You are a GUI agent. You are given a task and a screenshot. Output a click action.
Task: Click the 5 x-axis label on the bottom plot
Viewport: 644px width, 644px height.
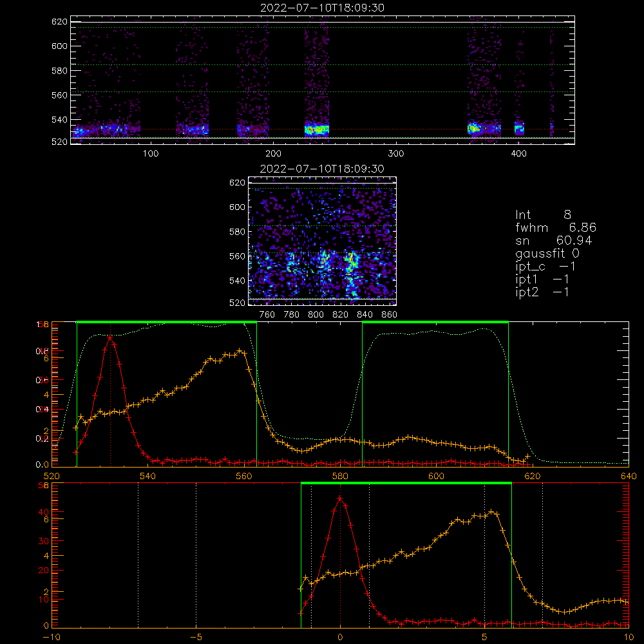[485, 638]
